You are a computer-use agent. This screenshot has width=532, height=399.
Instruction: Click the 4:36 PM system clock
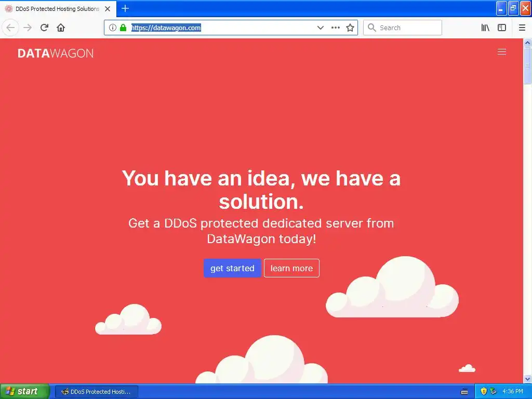pyautogui.click(x=513, y=391)
